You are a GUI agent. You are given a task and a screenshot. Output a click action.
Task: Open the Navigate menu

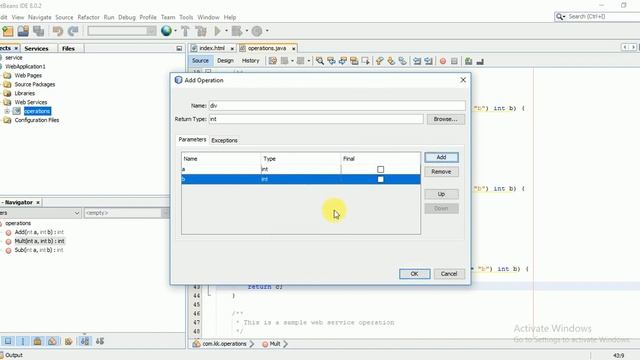coord(40,18)
